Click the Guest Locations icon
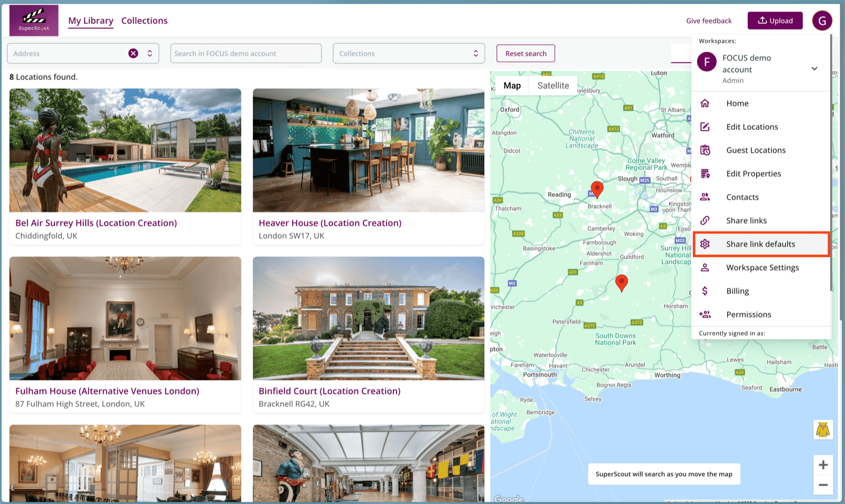Image resolution: width=845 pixels, height=504 pixels. click(705, 150)
